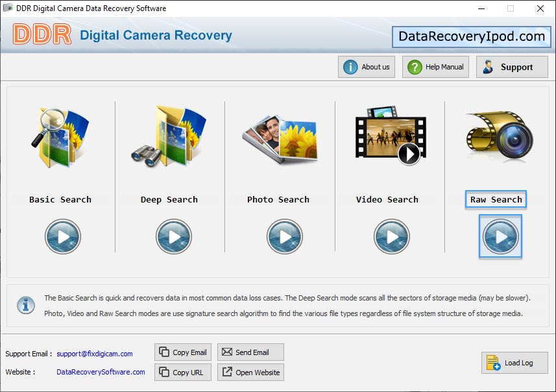
Task: Select the Deep Search label
Action: coord(169,200)
